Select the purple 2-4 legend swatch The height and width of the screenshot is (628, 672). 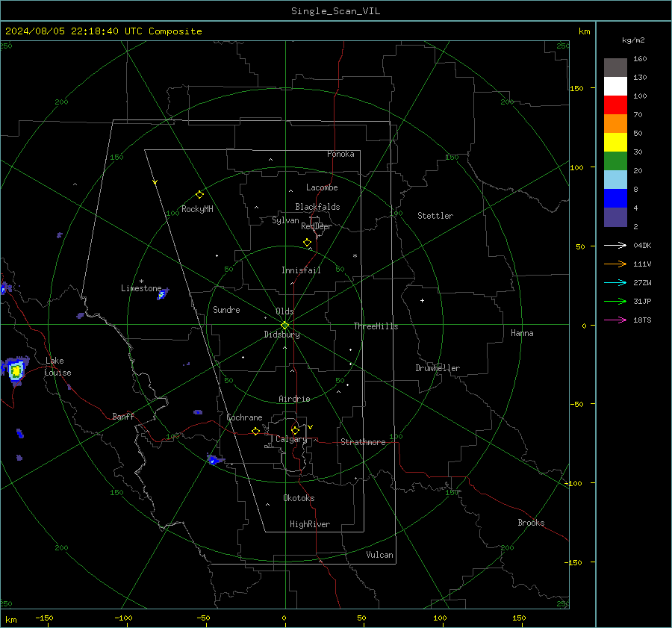(615, 217)
